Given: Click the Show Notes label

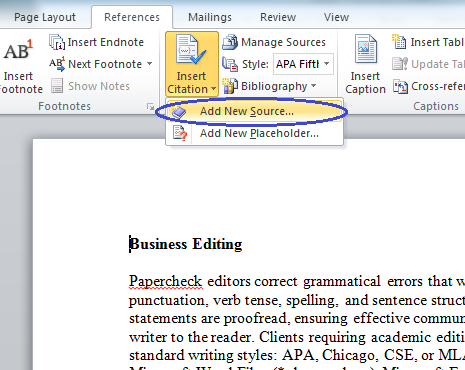Looking at the screenshot, I should coord(99,86).
